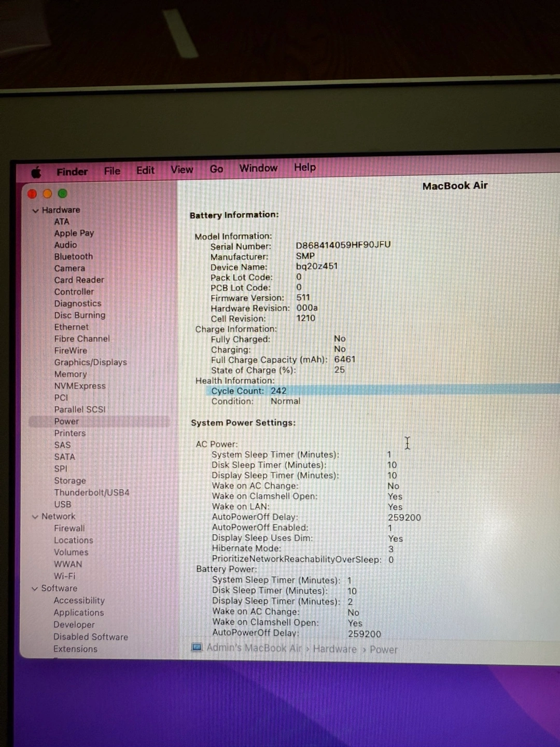Image resolution: width=560 pixels, height=747 pixels.
Task: Select Power in the sidebar
Action: (x=99, y=422)
